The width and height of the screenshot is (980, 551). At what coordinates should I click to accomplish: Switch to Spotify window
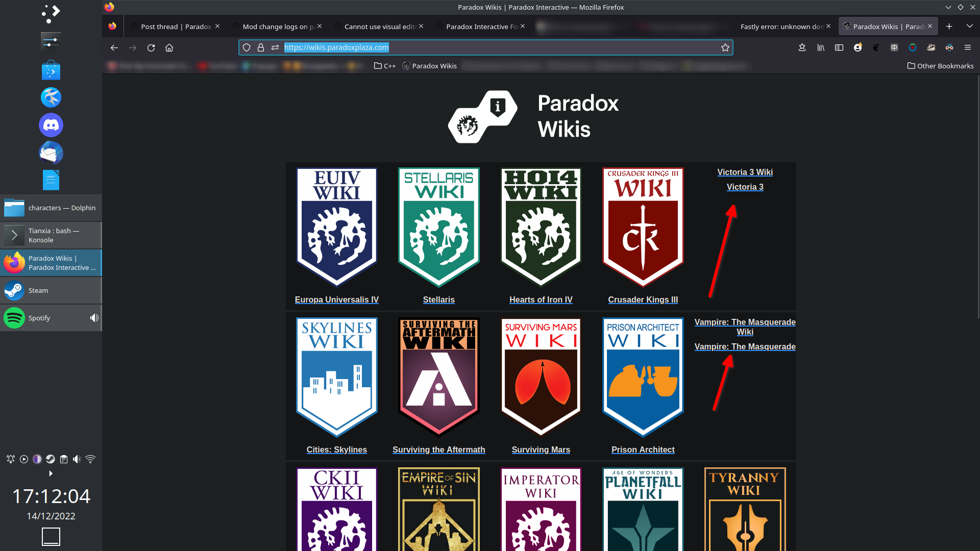tap(51, 318)
